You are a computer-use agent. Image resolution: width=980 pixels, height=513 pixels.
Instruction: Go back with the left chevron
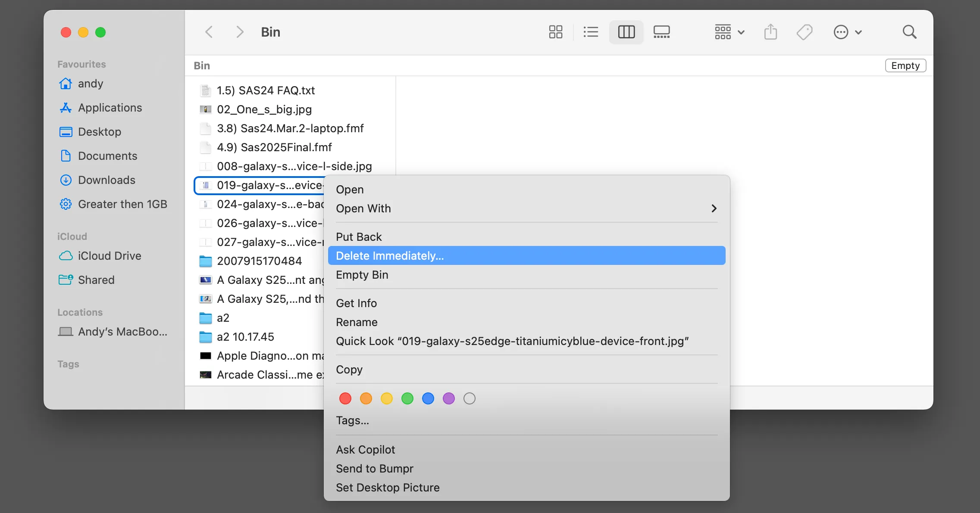(209, 32)
